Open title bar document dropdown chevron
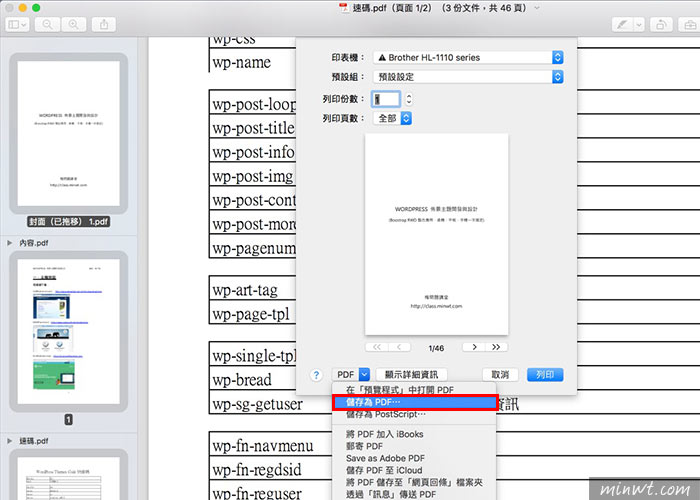Screen dimensions: 700x500 537,8
